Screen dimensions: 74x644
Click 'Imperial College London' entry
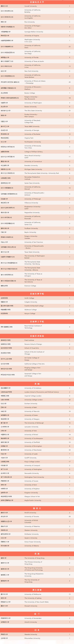(33, 396)
